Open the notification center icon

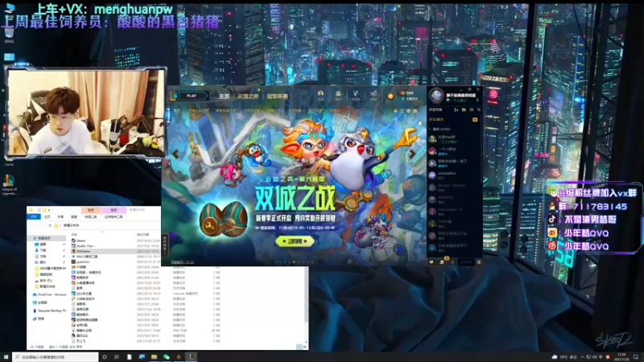coord(636,357)
